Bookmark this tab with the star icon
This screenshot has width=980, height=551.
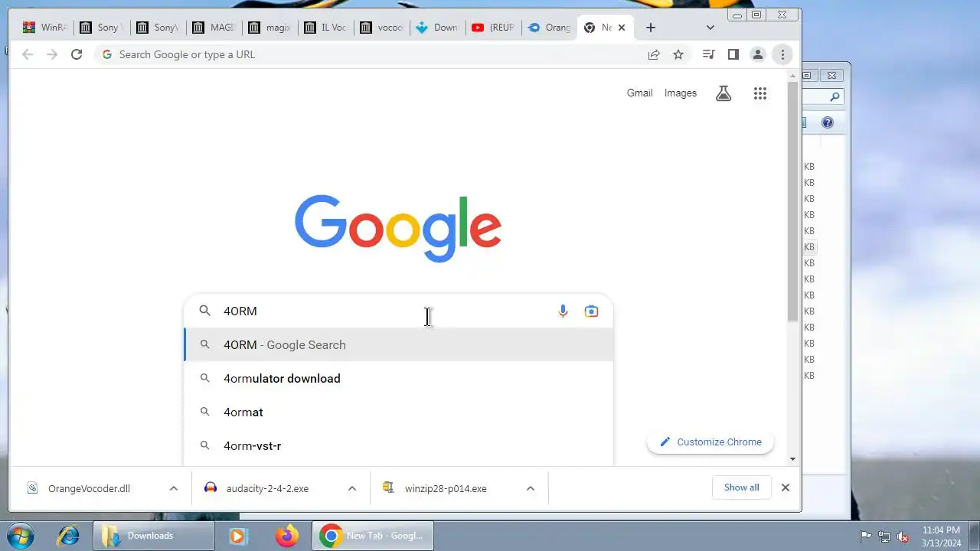678,54
